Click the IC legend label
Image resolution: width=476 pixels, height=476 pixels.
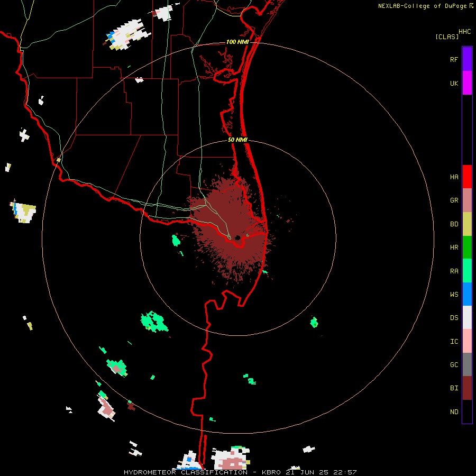point(454,341)
